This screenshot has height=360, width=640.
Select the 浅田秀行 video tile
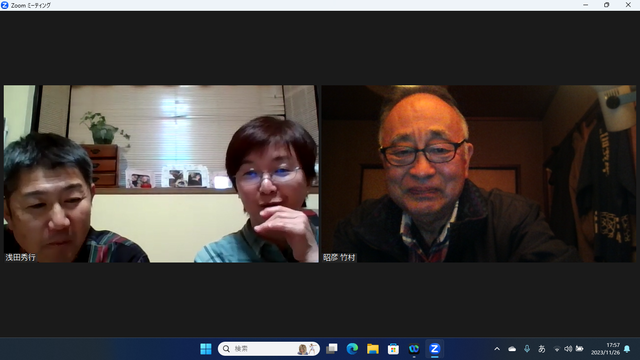161,173
